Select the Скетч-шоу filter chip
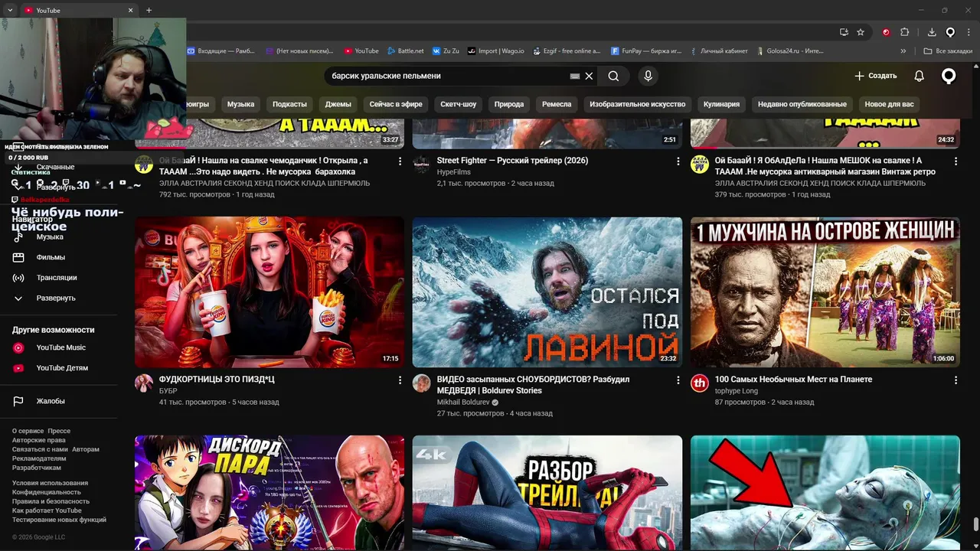 pyautogui.click(x=458, y=104)
